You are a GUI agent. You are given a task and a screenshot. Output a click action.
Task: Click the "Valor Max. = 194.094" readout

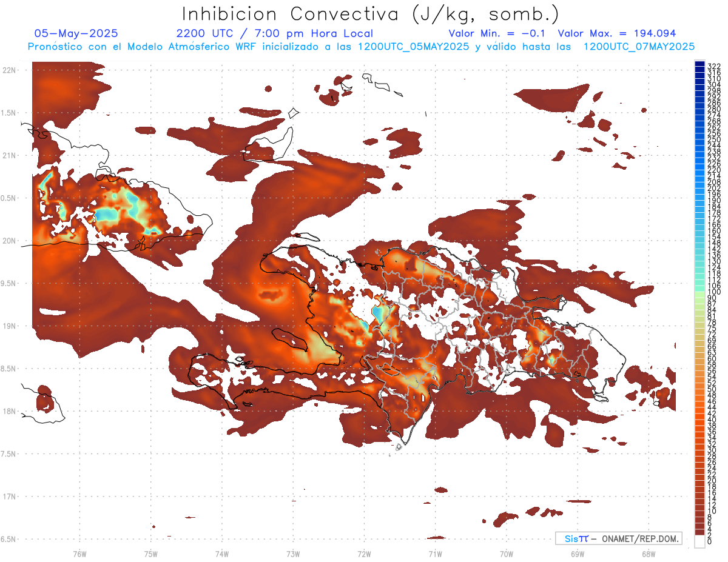tap(617, 33)
